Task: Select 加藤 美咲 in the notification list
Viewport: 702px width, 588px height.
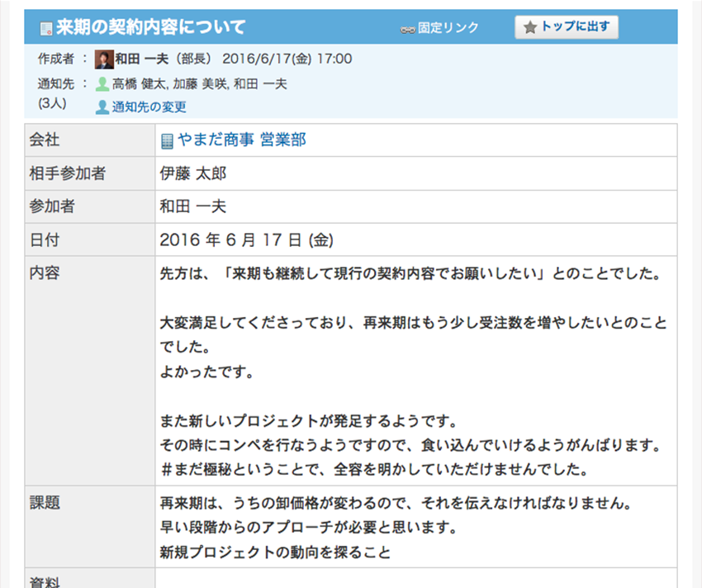Action: [199, 84]
